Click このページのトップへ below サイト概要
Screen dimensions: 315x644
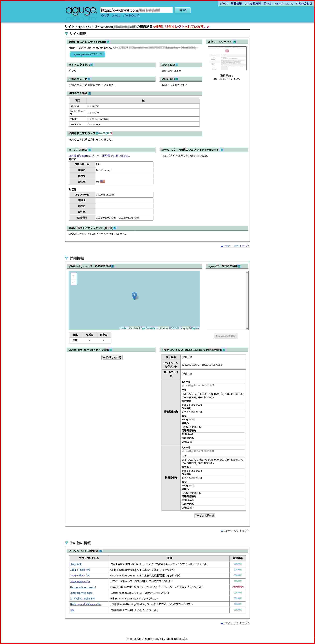pyautogui.click(x=235, y=246)
